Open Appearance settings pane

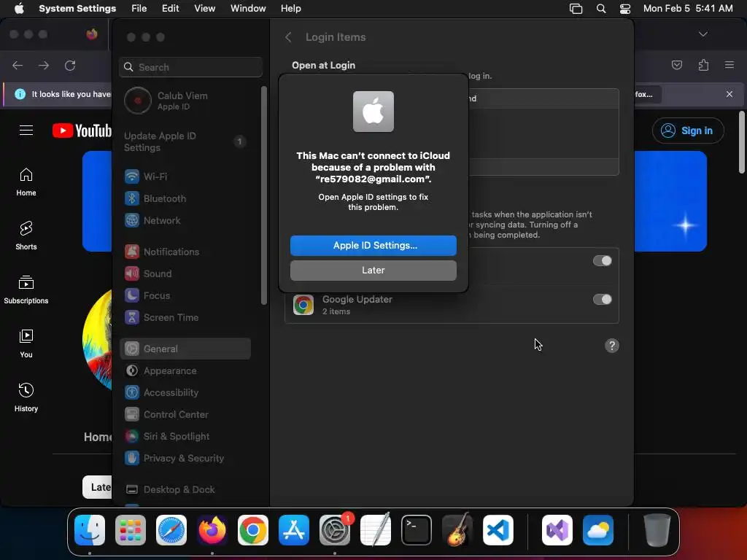coord(186,371)
